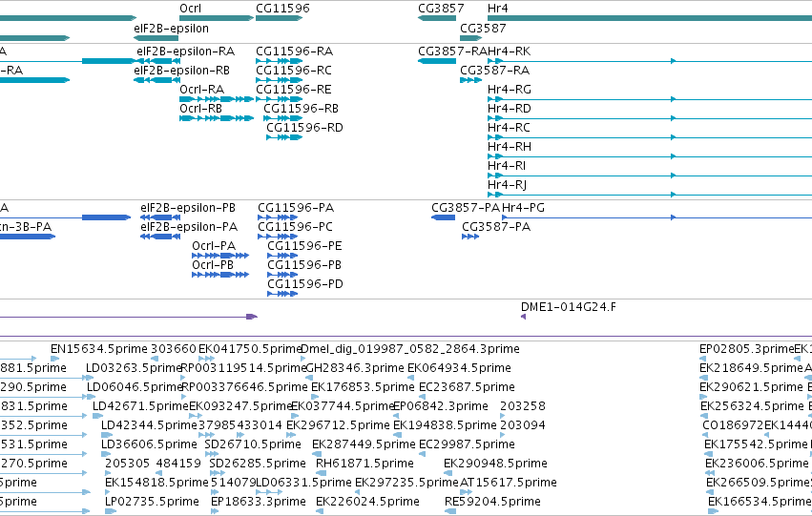The width and height of the screenshot is (812, 516).
Task: Choose transcript CG11596-RE
Action: tap(294, 90)
